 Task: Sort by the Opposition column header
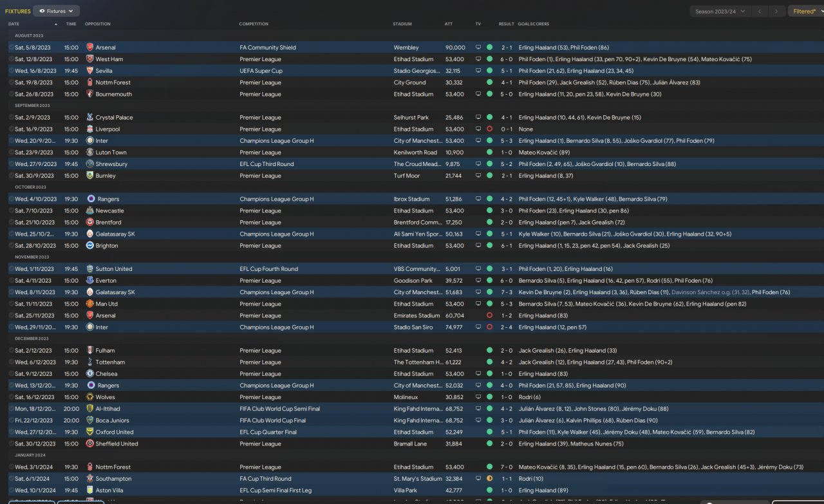[x=98, y=24]
